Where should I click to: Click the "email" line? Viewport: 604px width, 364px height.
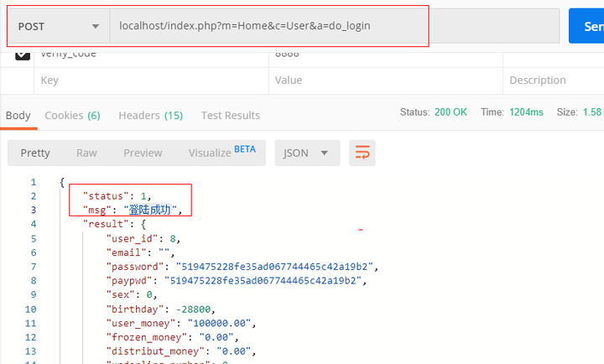pyautogui.click(x=140, y=252)
